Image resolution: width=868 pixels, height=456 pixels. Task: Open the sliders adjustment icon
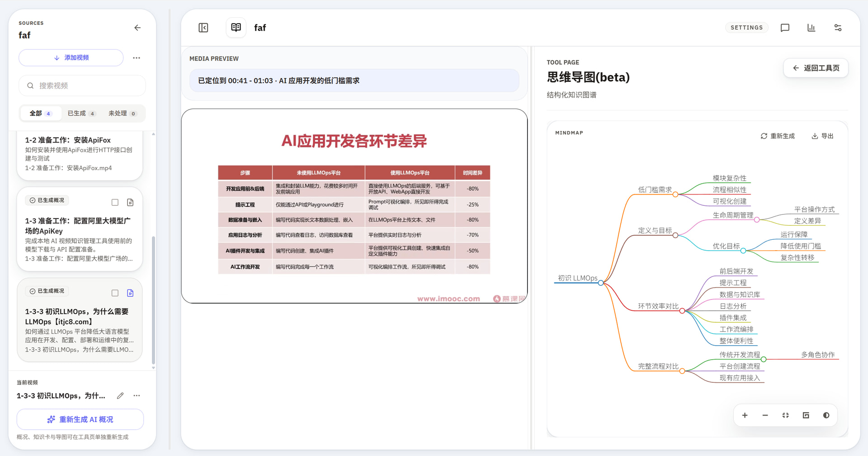coord(838,28)
